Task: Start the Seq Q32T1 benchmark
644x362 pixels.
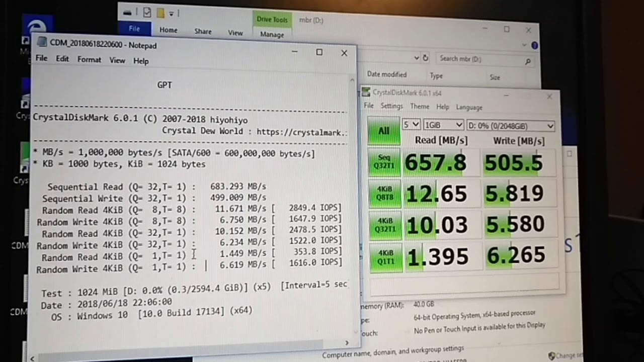Action: 384,162
